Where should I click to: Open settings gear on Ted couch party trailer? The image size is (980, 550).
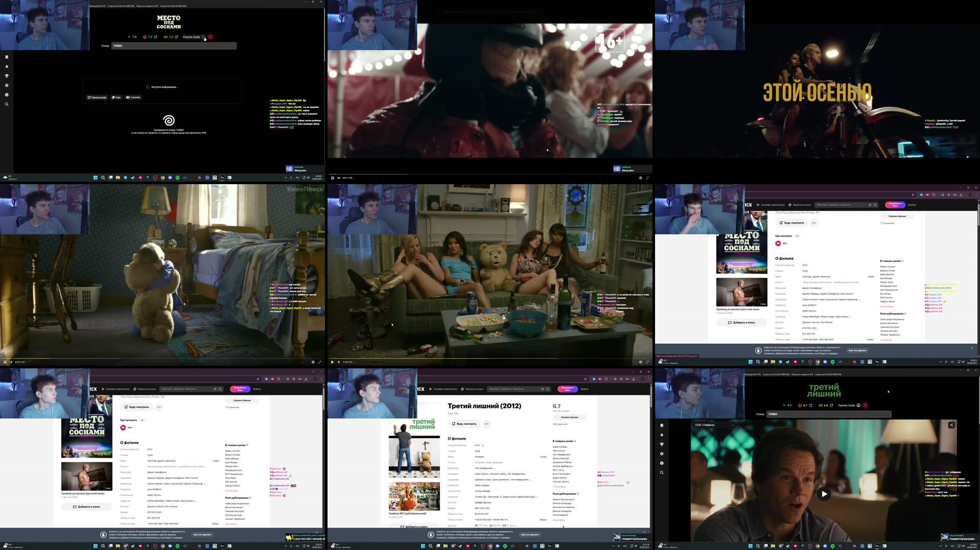click(640, 362)
